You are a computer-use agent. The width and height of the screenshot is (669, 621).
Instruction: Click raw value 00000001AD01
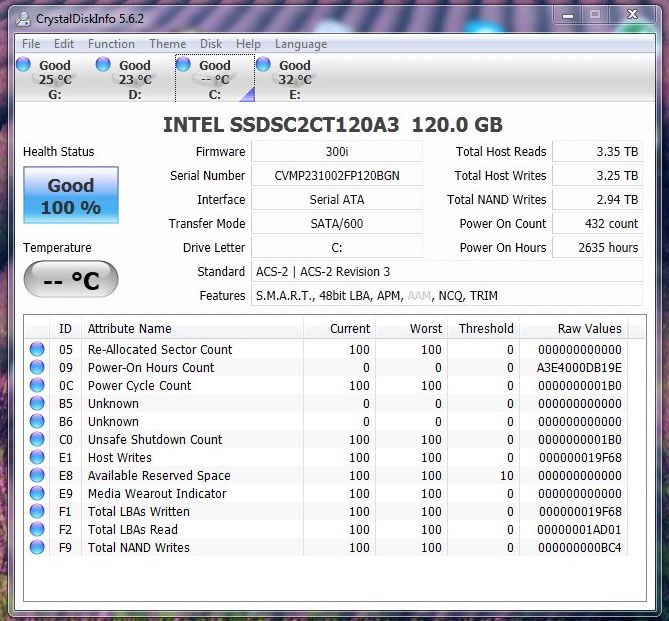579,529
